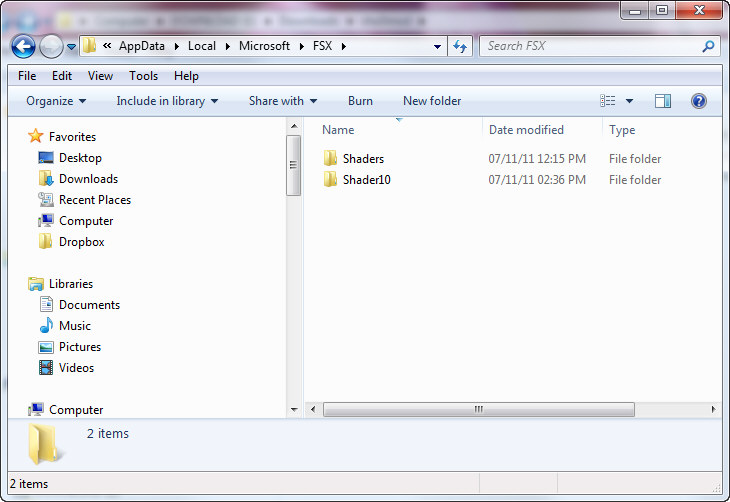Open the Help question mark icon
Screen dimensions: 730x502
coord(699,101)
